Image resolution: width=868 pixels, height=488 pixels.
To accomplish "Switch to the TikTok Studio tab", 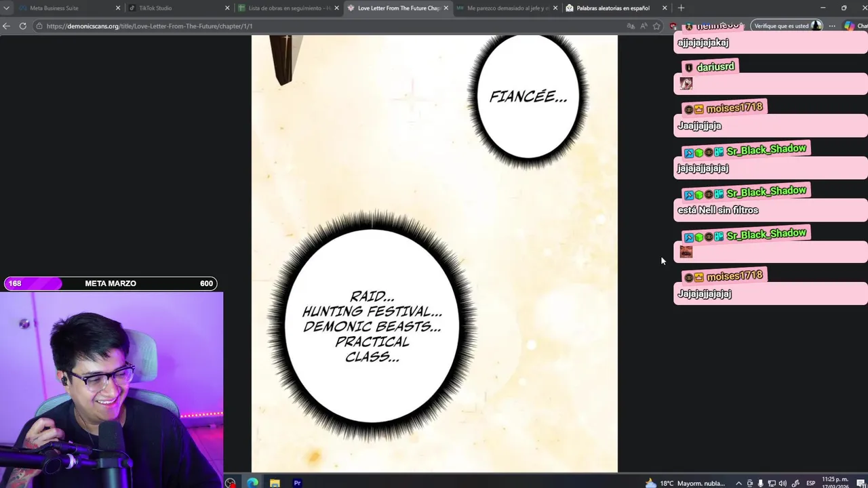I will point(178,8).
